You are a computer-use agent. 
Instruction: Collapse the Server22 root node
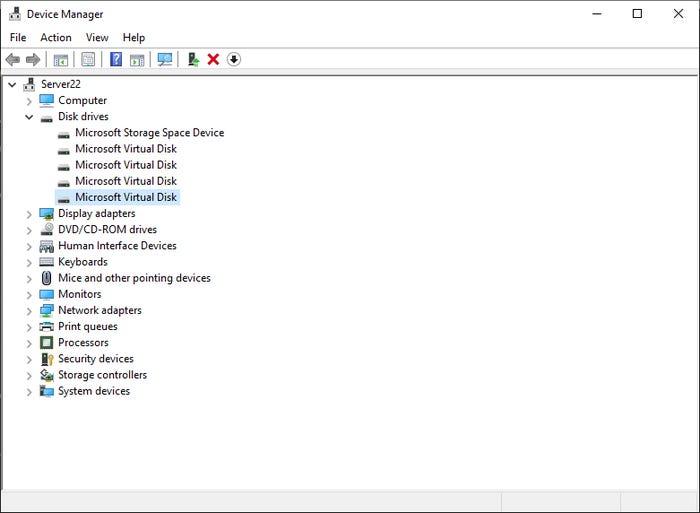(12, 84)
